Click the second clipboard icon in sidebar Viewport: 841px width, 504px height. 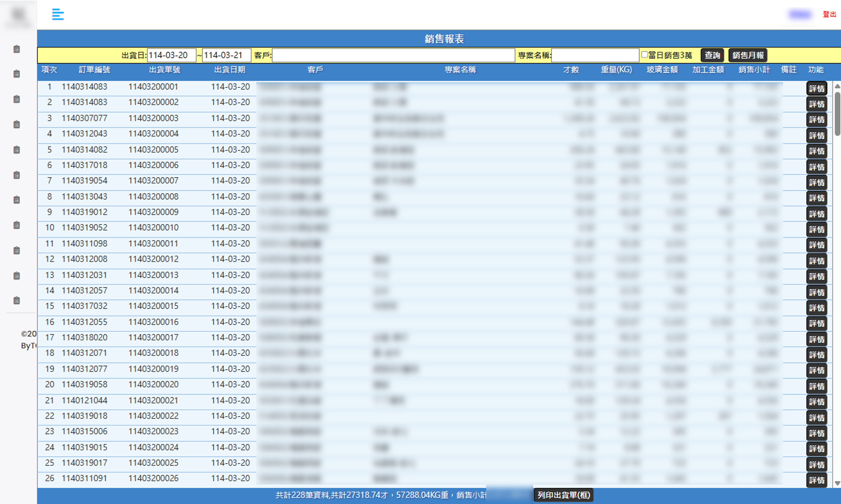pyautogui.click(x=17, y=74)
